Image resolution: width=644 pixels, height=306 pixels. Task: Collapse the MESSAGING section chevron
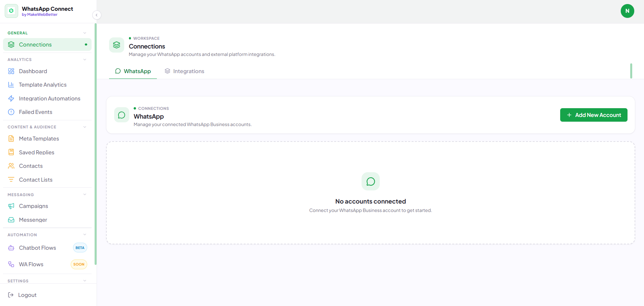[85, 194]
